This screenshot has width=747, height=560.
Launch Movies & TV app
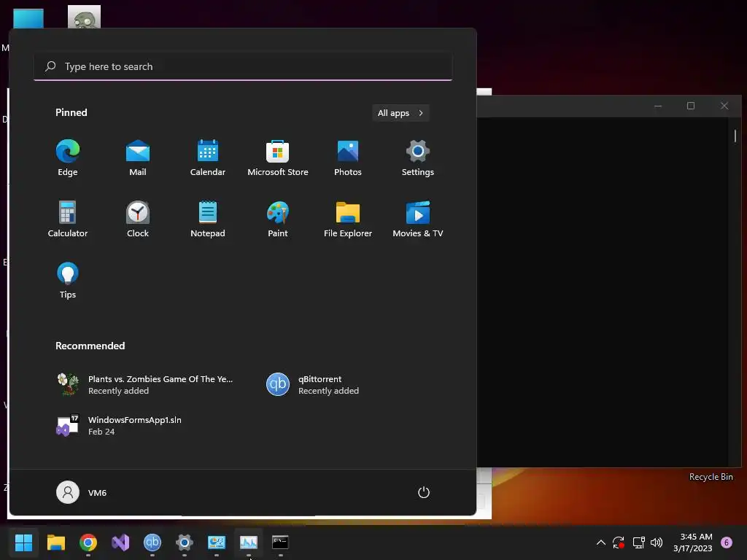pos(418,219)
